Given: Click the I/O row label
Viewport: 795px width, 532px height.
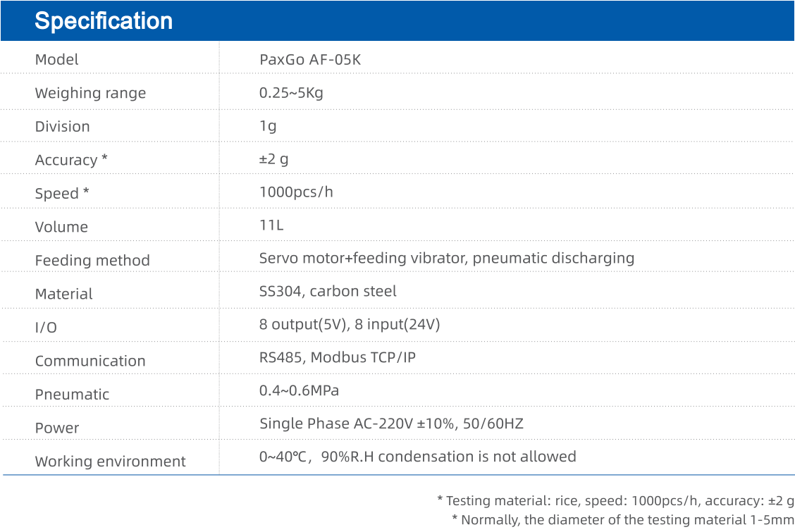Looking at the screenshot, I should 46,328.
